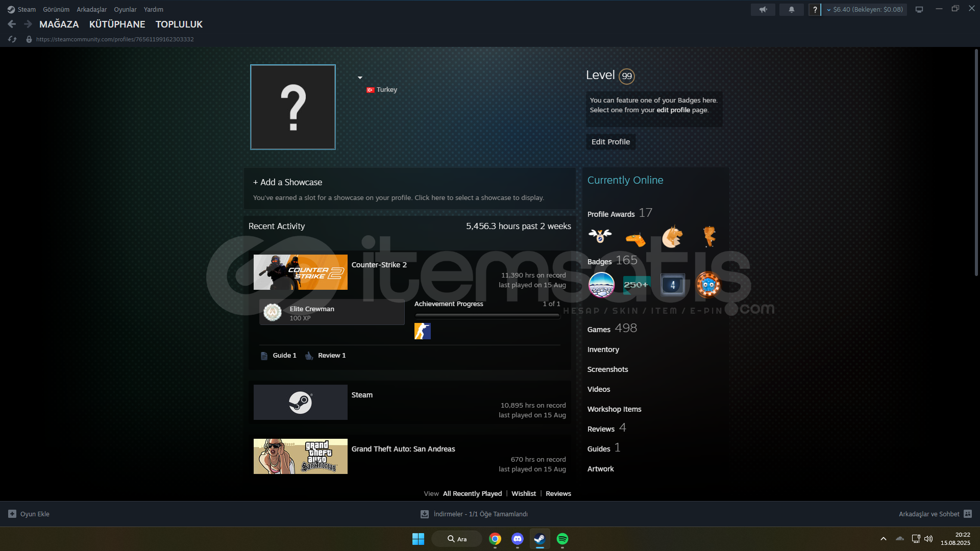Open the Wishlist link
Image resolution: width=980 pixels, height=551 pixels.
click(x=524, y=494)
